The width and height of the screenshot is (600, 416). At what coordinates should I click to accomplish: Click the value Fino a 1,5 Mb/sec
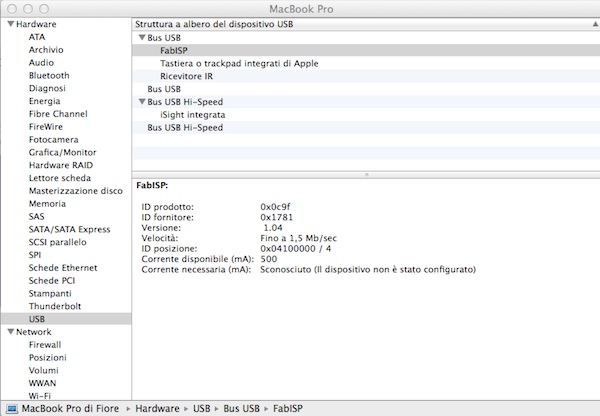pos(298,238)
